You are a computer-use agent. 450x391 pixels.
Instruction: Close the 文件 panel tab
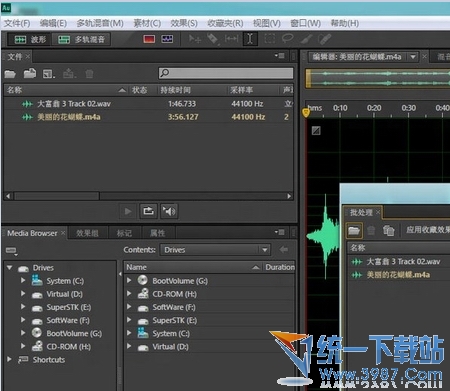(28, 57)
